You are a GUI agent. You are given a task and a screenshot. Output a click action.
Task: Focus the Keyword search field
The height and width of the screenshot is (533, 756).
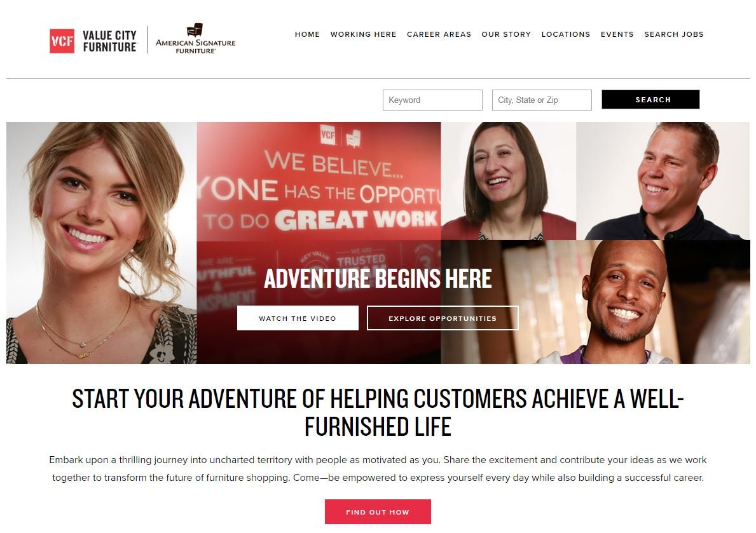[432, 100]
